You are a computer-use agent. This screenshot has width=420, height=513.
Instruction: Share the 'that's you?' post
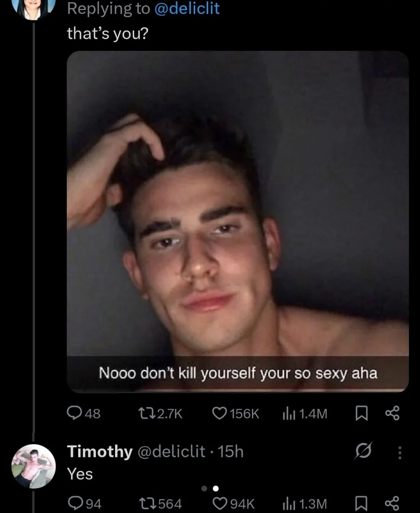(392, 413)
